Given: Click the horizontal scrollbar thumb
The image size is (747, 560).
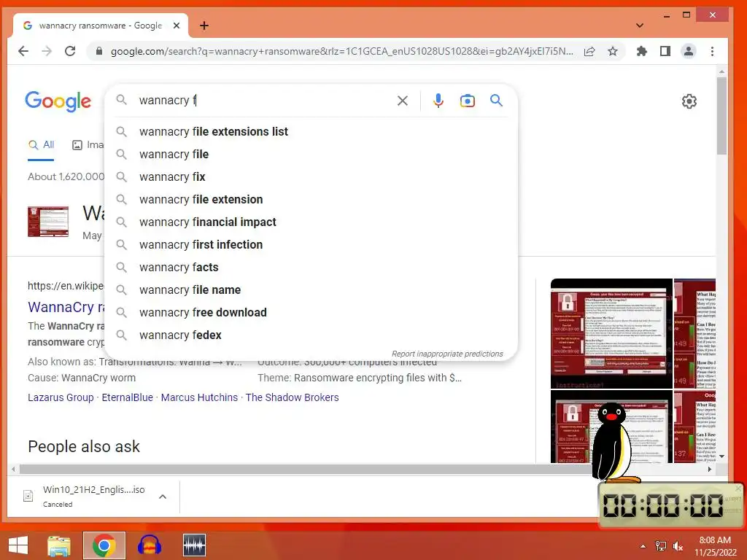Looking at the screenshot, I should [x=309, y=470].
